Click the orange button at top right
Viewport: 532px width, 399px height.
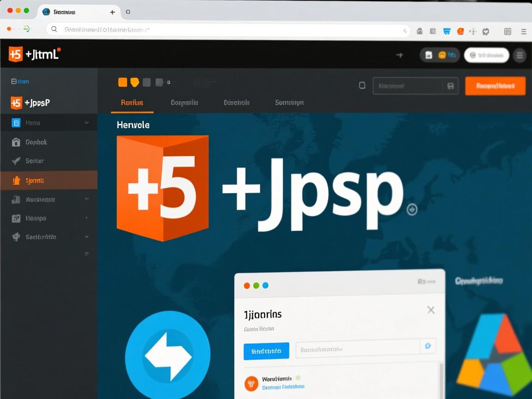click(495, 85)
